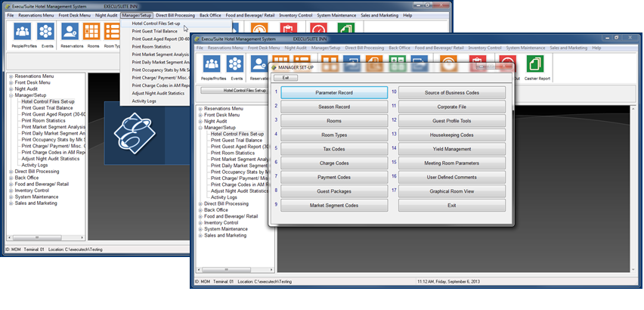Click Execu/Suite logo in back window

click(x=135, y=133)
